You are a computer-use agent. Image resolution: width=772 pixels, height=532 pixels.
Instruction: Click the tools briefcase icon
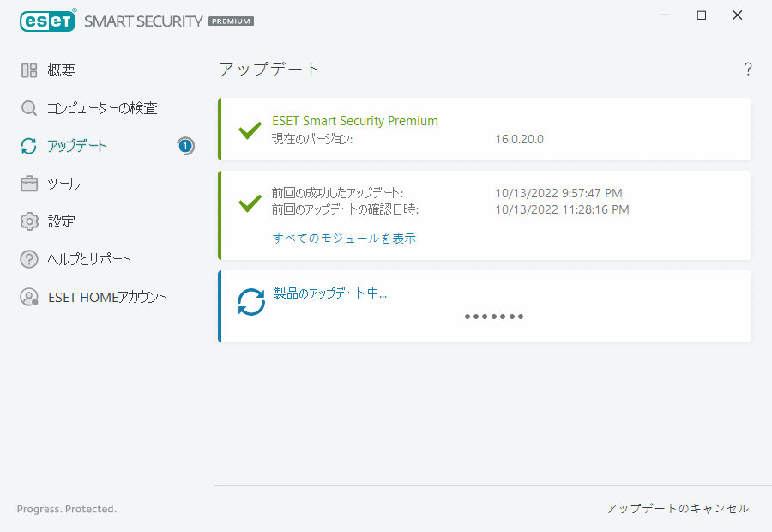coord(29,184)
